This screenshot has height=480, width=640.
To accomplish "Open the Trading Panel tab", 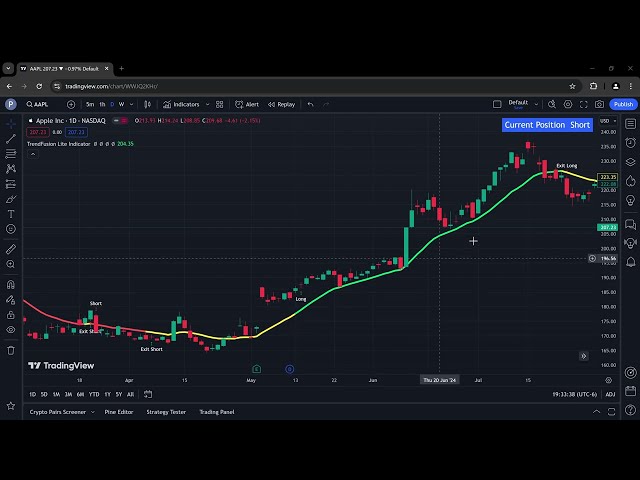I will coord(217,412).
